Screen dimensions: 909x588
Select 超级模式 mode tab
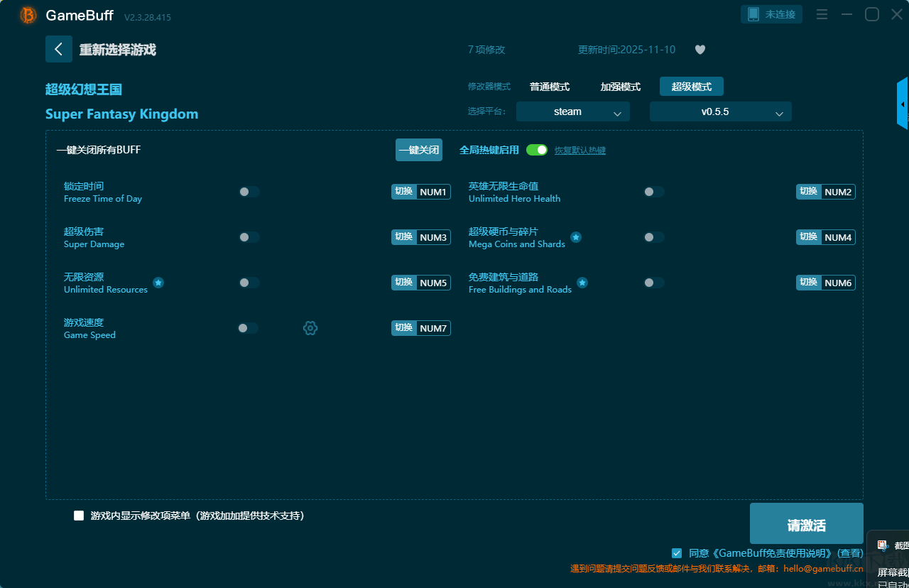point(692,87)
